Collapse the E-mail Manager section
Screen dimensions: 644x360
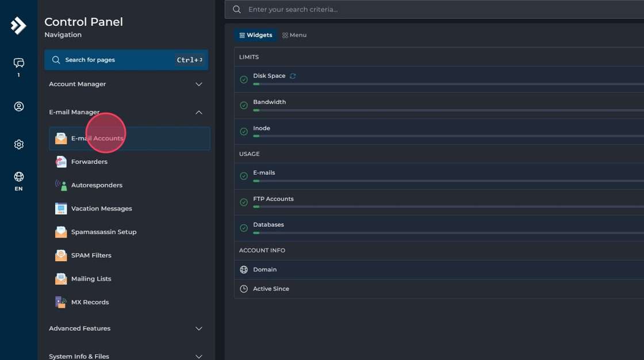click(198, 112)
